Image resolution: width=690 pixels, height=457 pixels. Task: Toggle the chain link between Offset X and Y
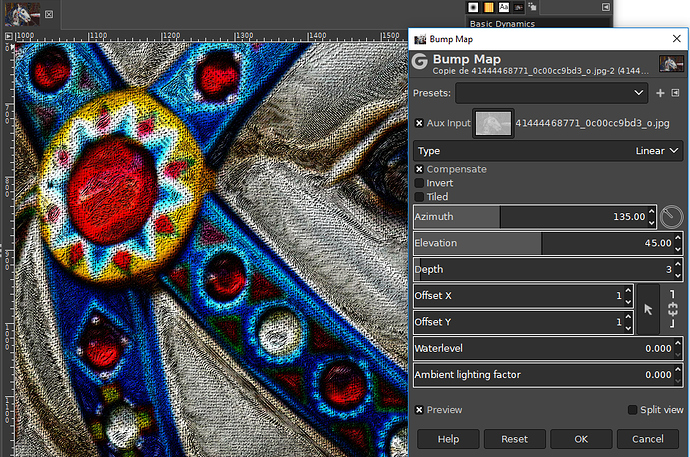[x=672, y=309]
